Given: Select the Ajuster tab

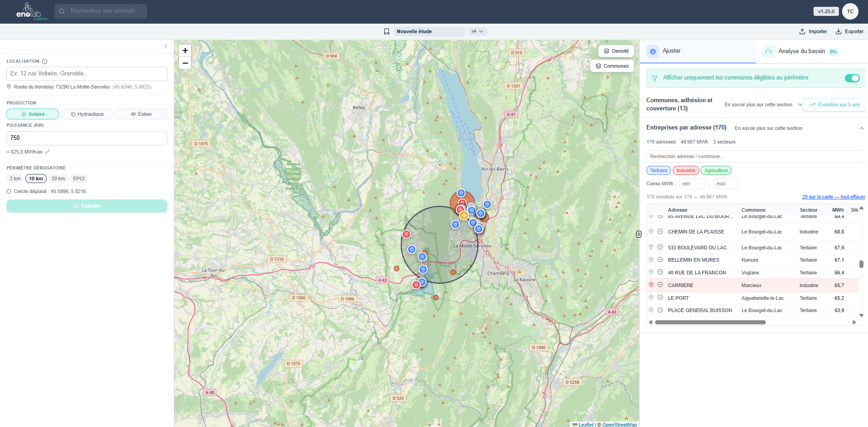Looking at the screenshot, I should pyautogui.click(x=671, y=51).
